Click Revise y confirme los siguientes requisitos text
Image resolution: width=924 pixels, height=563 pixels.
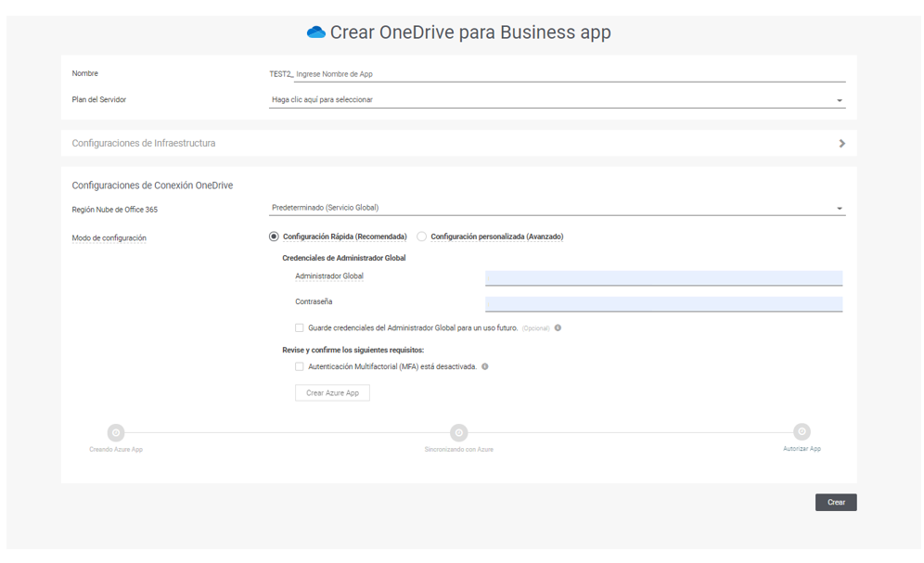coord(353,350)
